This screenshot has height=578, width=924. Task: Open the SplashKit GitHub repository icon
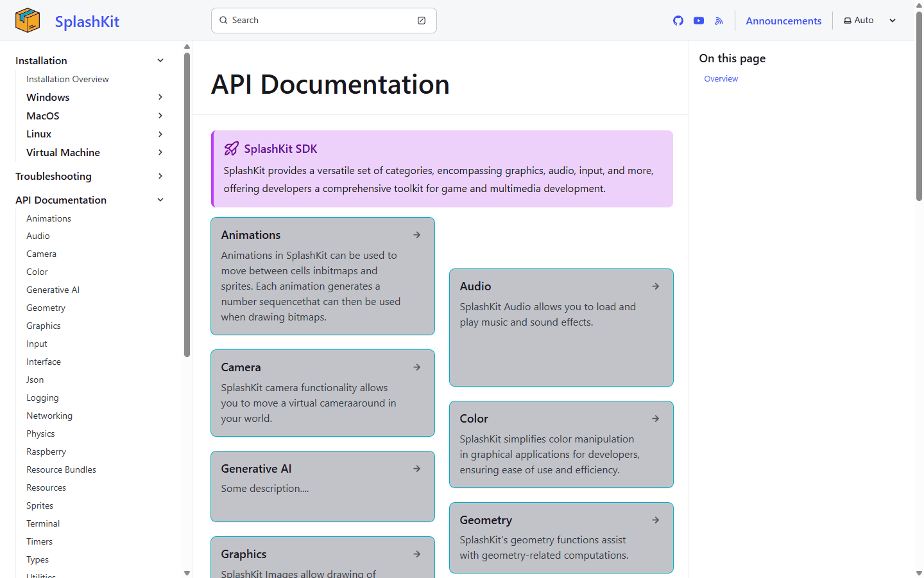[x=678, y=21]
